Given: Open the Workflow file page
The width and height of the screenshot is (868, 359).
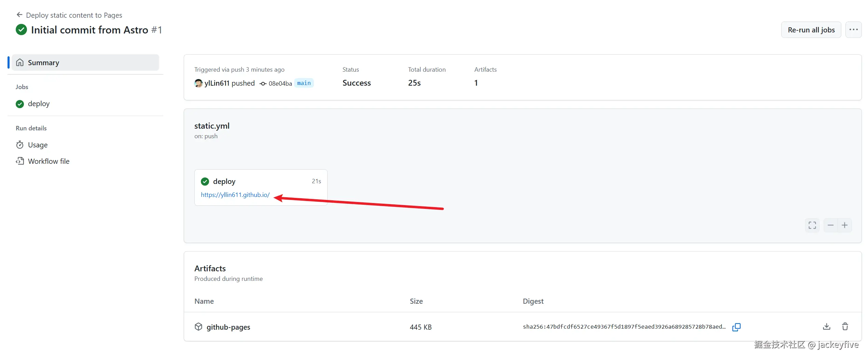Looking at the screenshot, I should point(49,161).
